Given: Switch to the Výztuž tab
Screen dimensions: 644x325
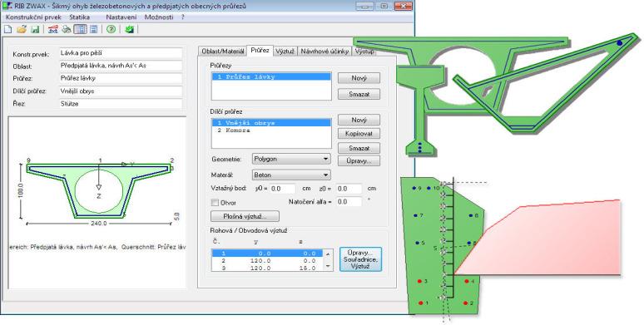Looking at the screenshot, I should tap(285, 52).
